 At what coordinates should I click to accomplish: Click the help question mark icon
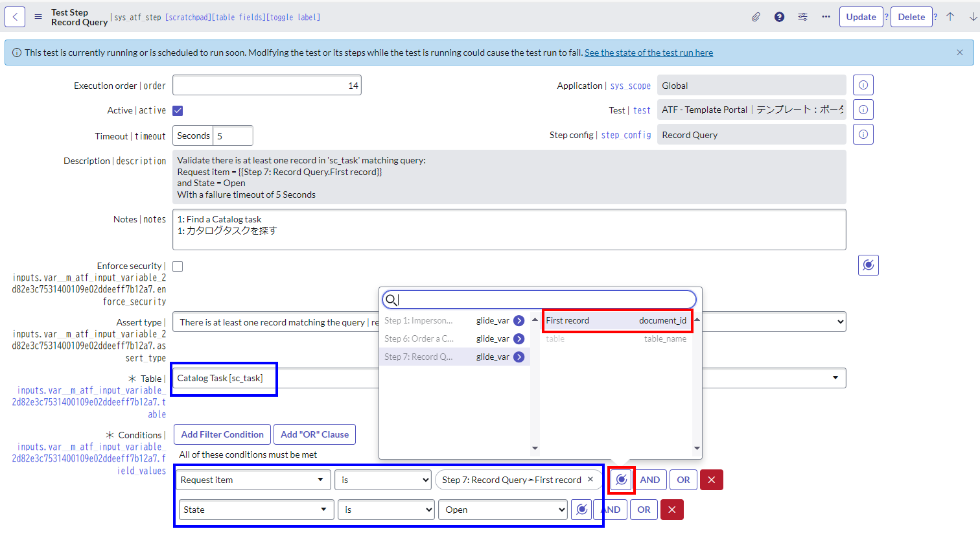coord(779,16)
